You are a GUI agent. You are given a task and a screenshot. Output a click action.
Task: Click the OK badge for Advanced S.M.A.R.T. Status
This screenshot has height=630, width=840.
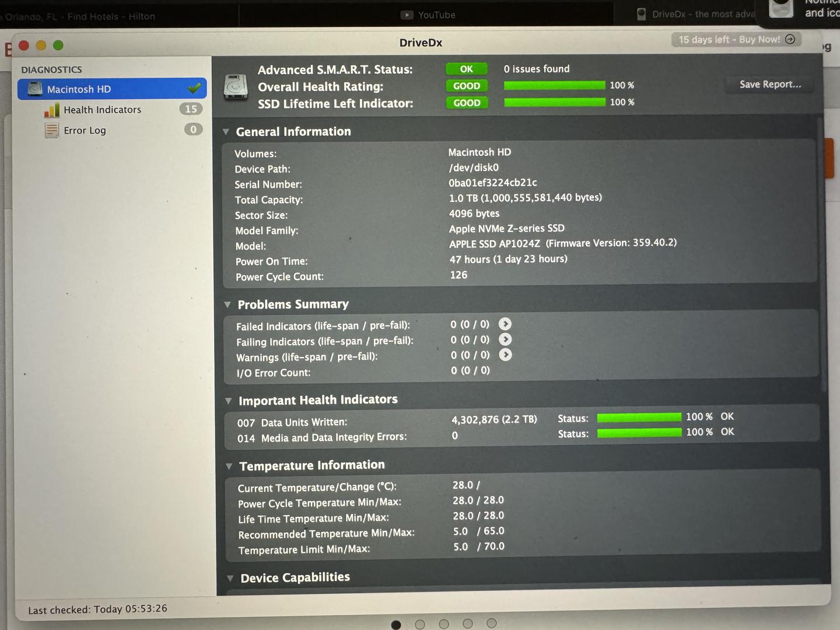coord(466,69)
